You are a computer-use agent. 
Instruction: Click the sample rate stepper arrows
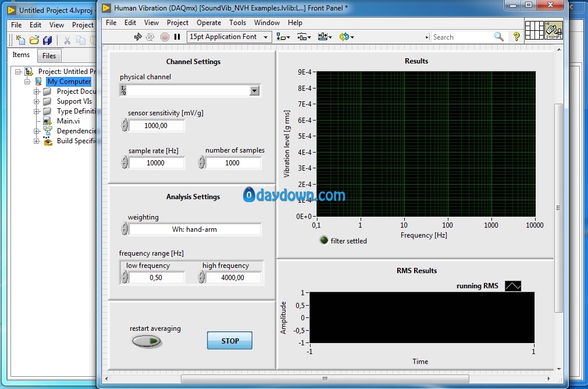(x=125, y=162)
